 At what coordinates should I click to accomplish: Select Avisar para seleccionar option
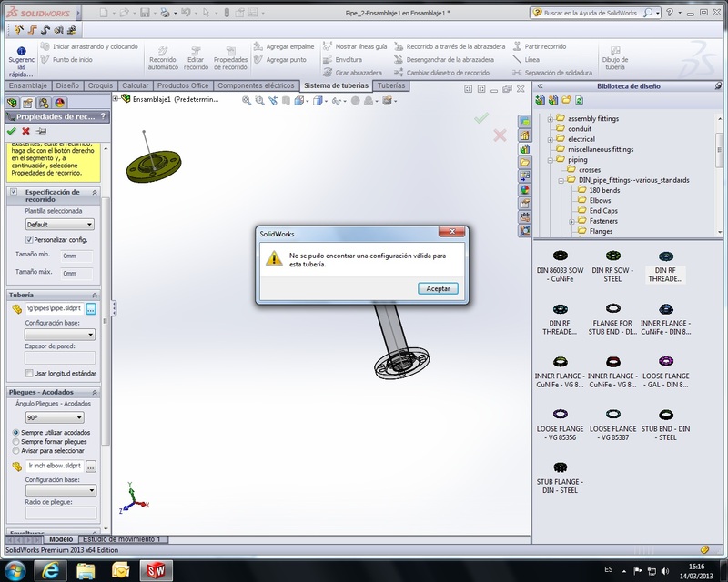pyautogui.click(x=15, y=451)
